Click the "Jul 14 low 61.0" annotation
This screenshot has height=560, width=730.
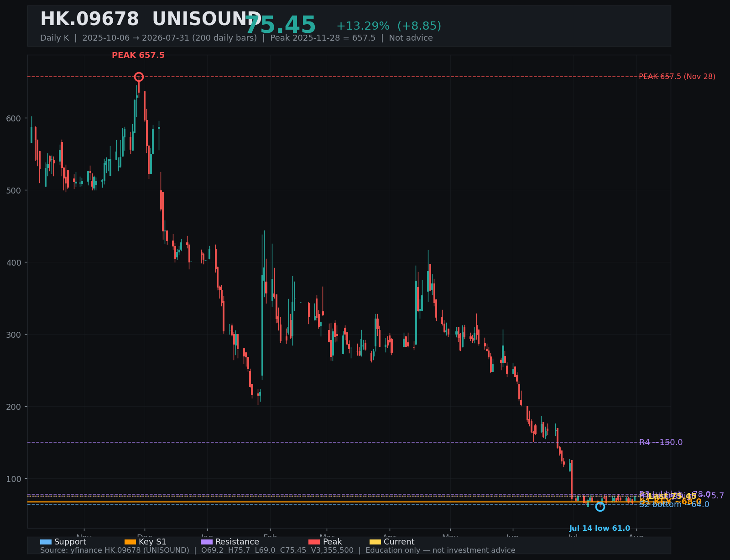coord(600,529)
